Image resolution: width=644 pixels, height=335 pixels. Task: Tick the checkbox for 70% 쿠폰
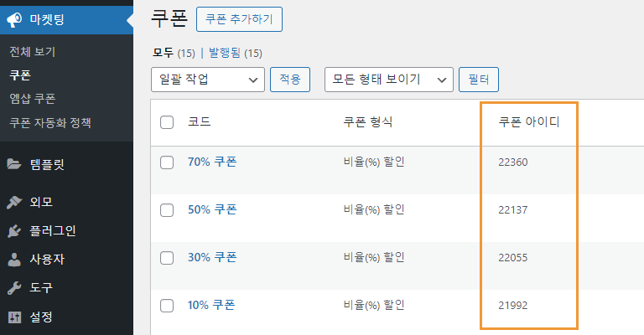click(167, 162)
